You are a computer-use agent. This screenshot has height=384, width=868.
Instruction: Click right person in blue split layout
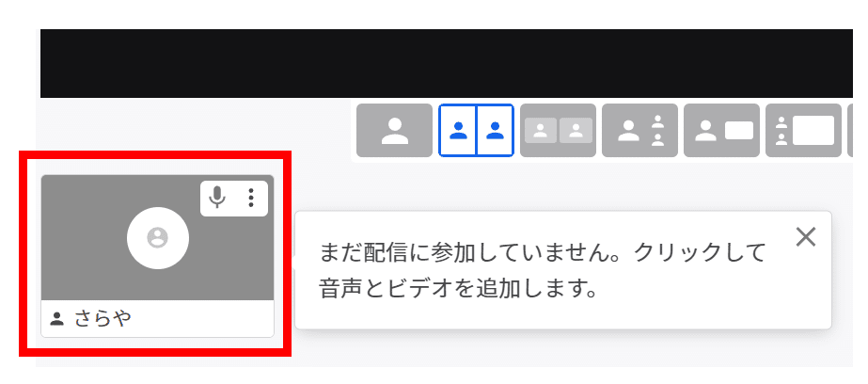click(496, 130)
